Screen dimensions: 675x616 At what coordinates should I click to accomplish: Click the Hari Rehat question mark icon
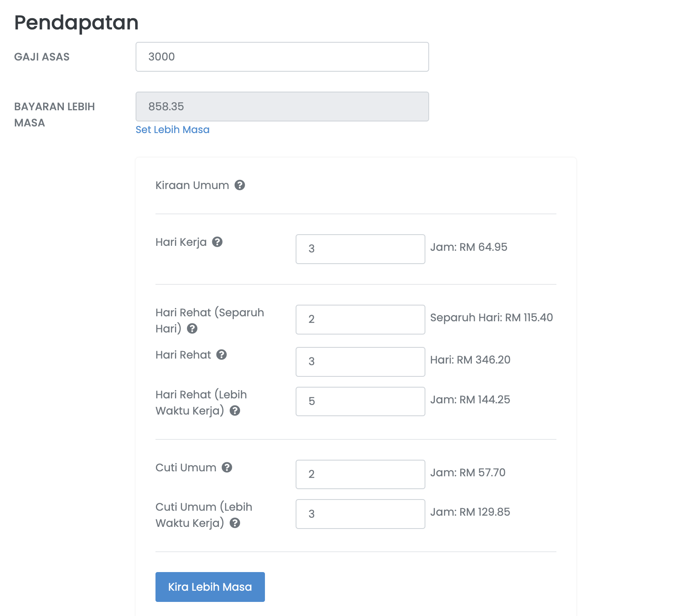[x=222, y=354]
